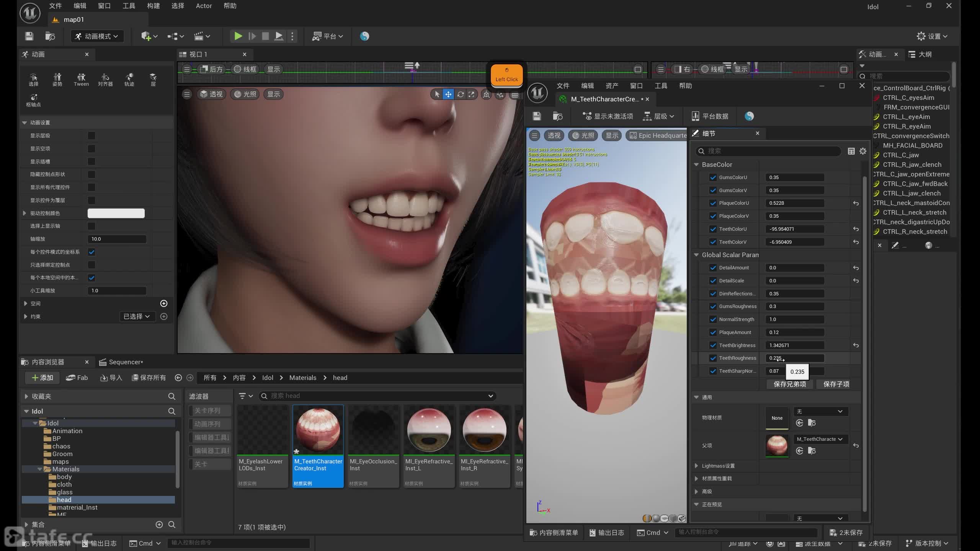Click the 保存所有 button

[x=149, y=378]
